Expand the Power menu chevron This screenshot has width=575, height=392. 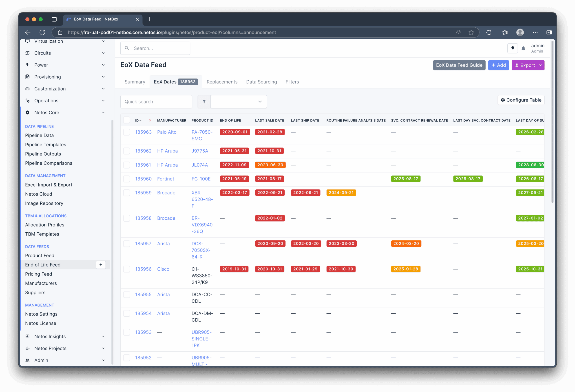click(103, 65)
